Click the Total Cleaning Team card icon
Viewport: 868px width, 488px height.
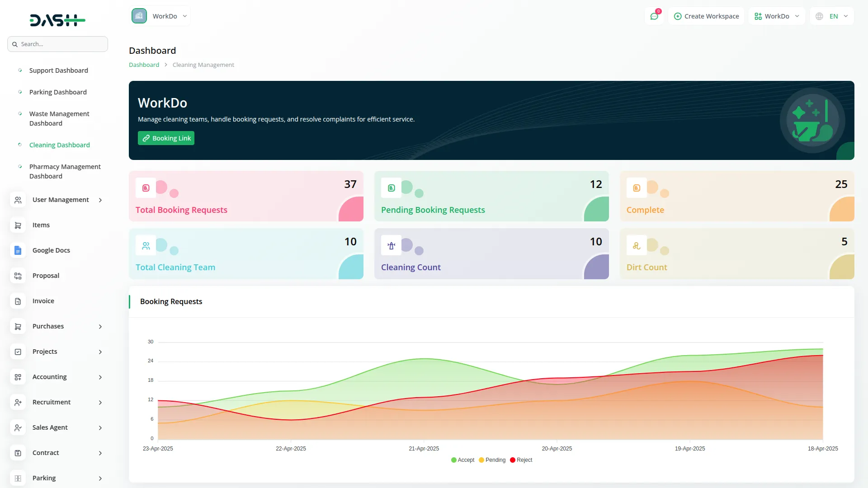(x=146, y=246)
